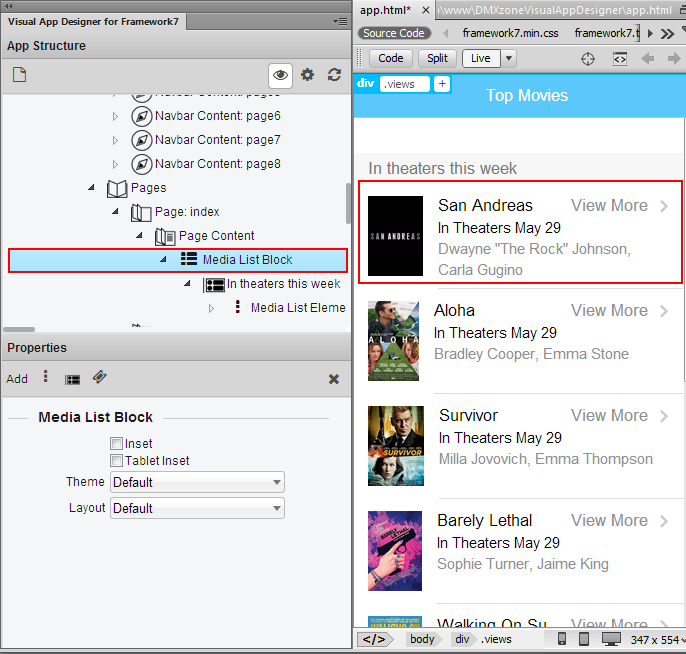Collapse the Pages tree node

point(91,187)
